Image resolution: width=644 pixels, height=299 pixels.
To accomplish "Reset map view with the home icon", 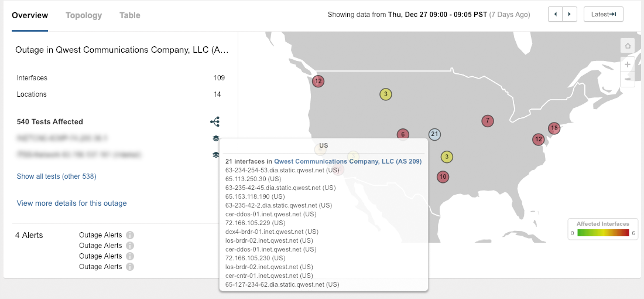I will (x=628, y=46).
